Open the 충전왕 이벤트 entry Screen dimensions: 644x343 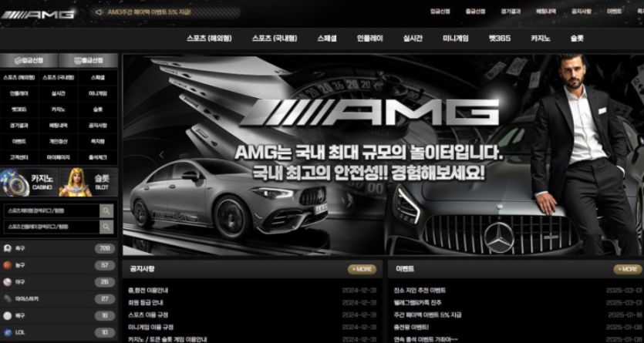point(411,328)
